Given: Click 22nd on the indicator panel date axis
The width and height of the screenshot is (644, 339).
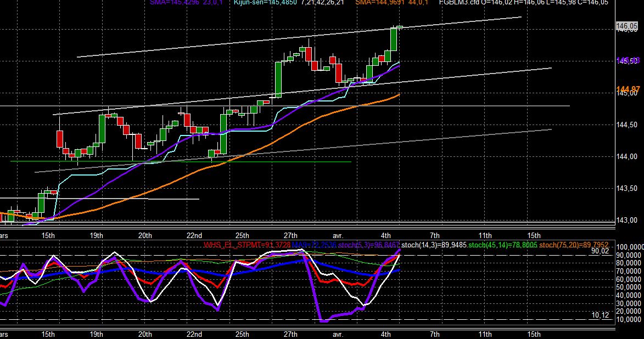Looking at the screenshot, I should coord(194,334).
